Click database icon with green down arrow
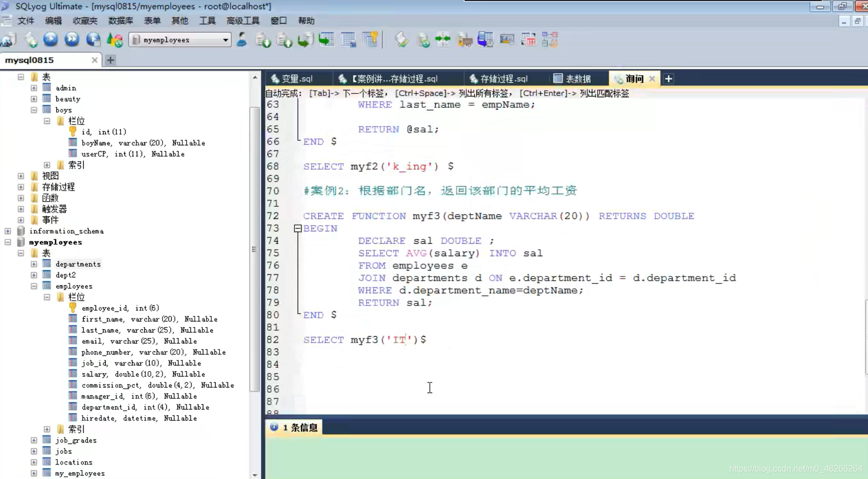Image resolution: width=868 pixels, height=479 pixels. (263, 40)
